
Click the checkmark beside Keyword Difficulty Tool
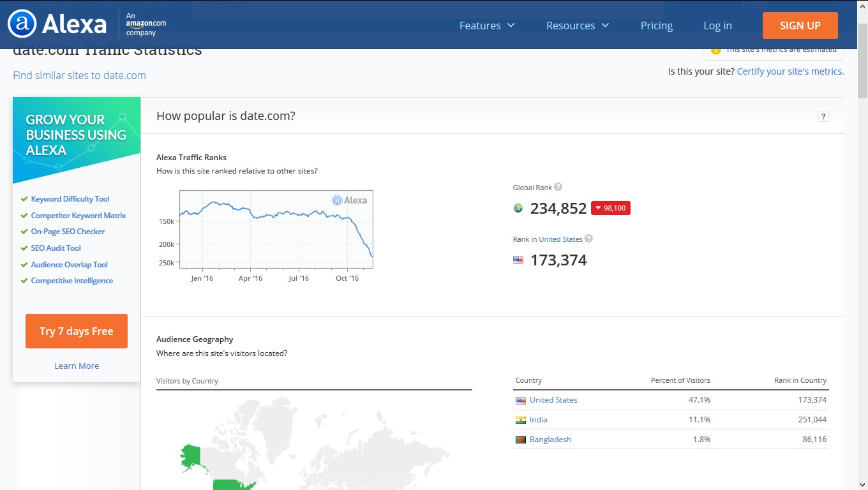click(x=24, y=199)
